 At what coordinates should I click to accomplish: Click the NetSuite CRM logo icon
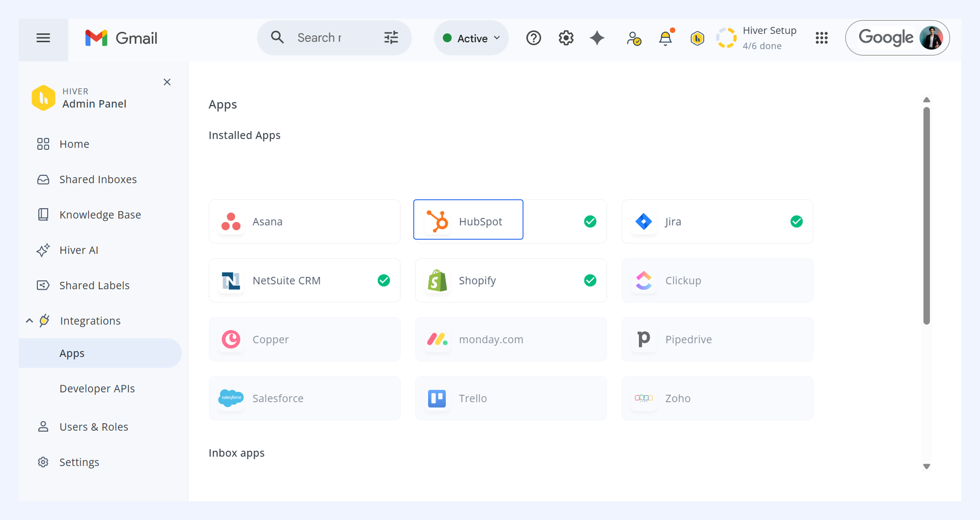point(231,280)
